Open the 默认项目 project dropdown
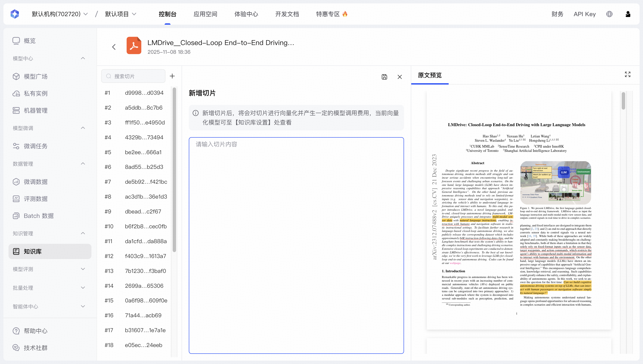This screenshot has width=643, height=364. pyautogui.click(x=121, y=14)
